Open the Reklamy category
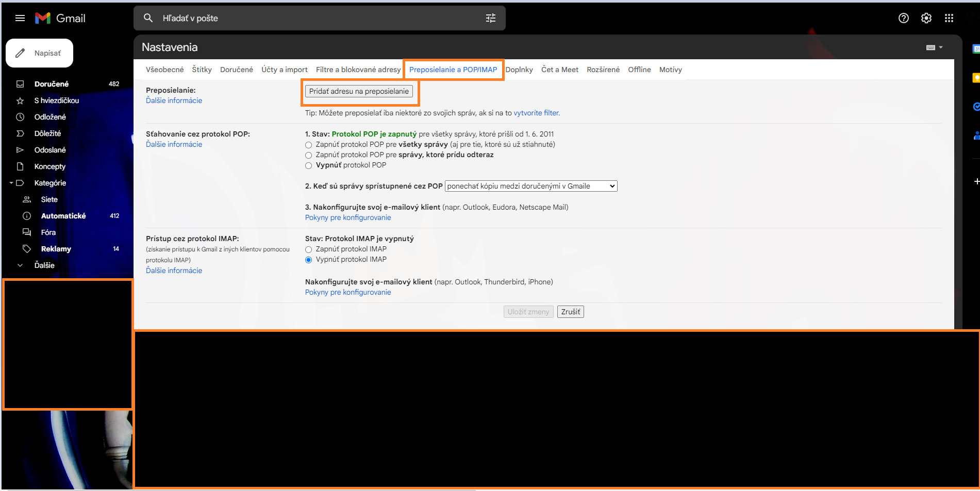The image size is (980, 491). point(56,249)
